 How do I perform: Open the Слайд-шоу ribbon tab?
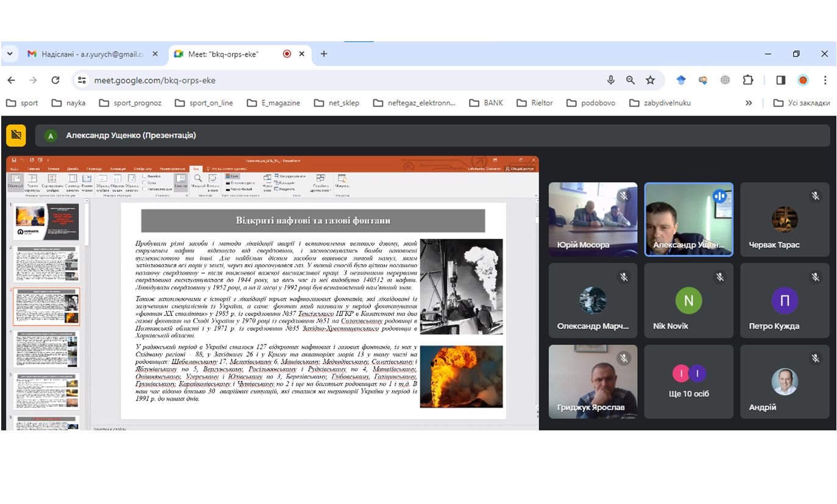point(143,169)
